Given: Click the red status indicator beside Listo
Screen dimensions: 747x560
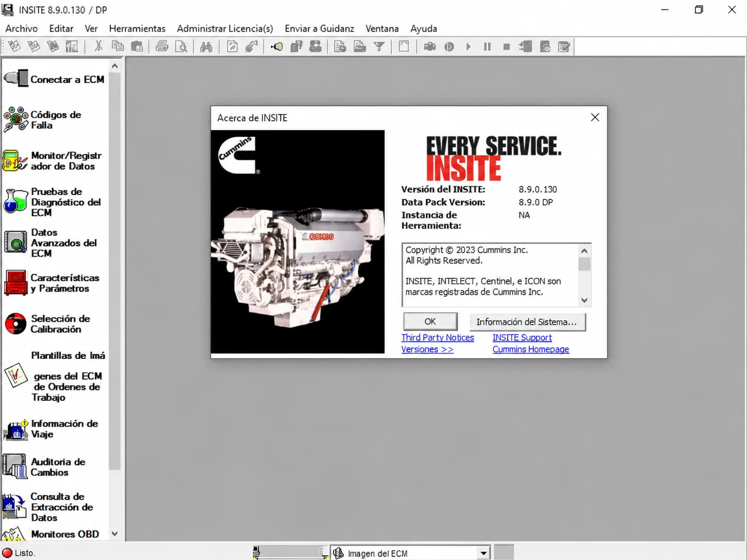Looking at the screenshot, I should pos(7,553).
